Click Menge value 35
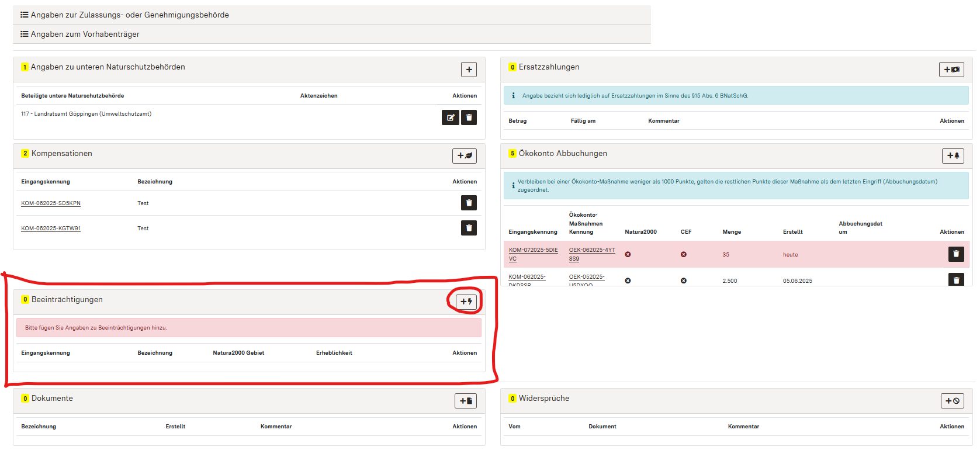Screen dimensions: 980x464 coord(726,255)
